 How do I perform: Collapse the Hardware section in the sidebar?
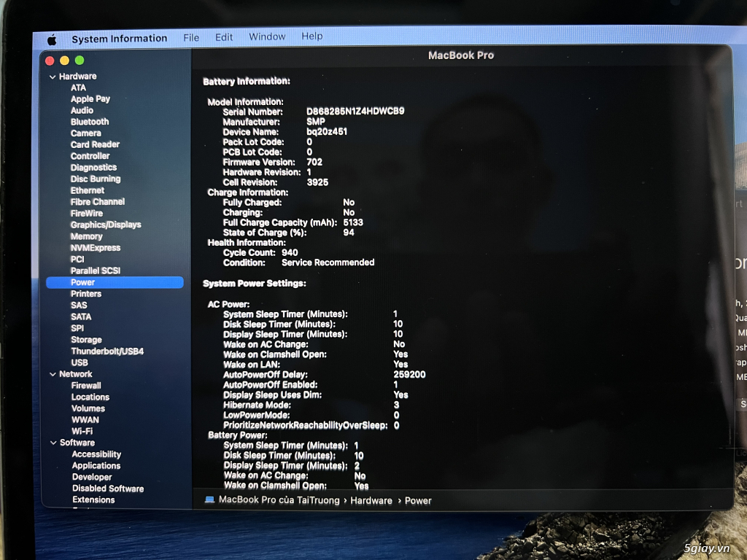tap(53, 76)
